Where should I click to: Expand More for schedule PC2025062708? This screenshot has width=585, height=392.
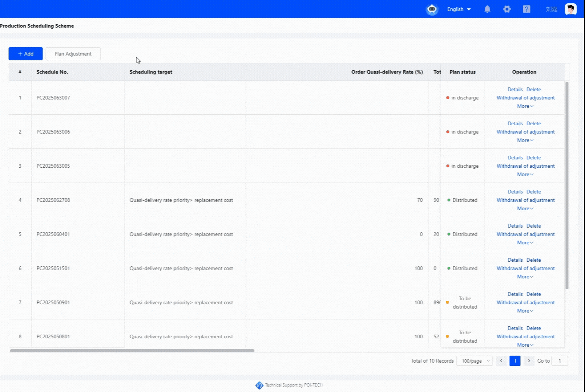(x=525, y=209)
